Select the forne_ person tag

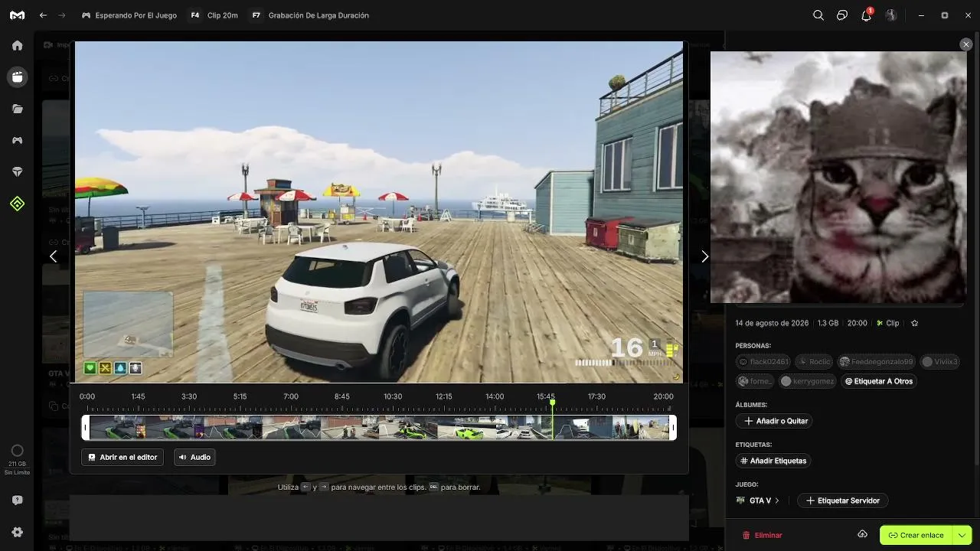[756, 381]
